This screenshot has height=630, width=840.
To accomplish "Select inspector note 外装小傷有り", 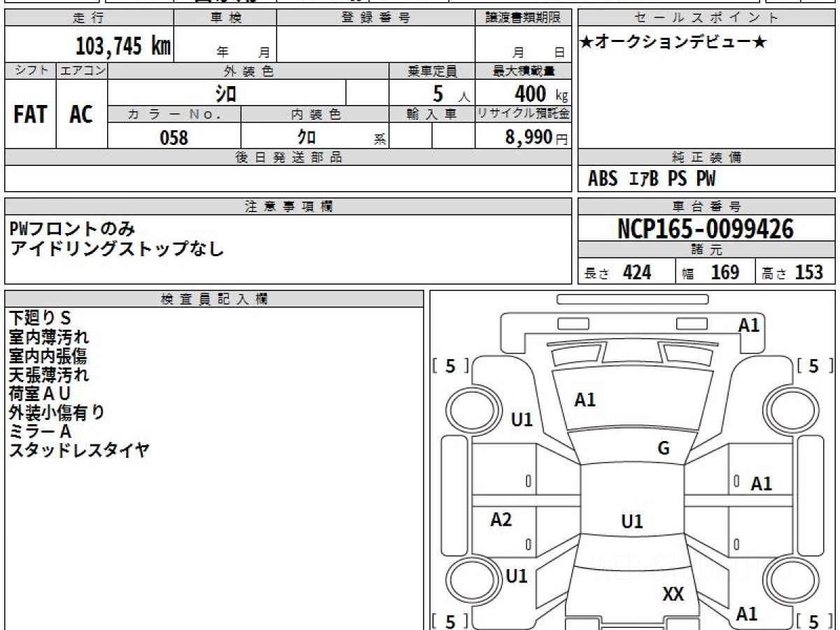I will pyautogui.click(x=57, y=413).
